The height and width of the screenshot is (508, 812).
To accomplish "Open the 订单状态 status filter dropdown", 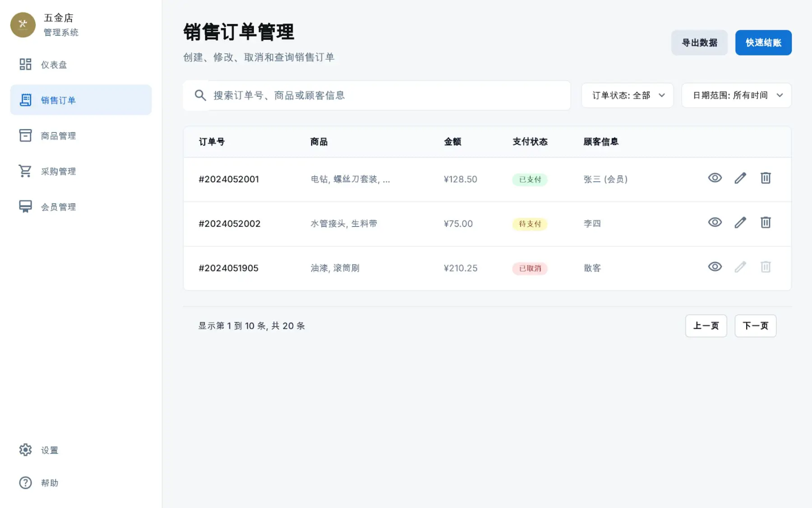I will (x=627, y=95).
